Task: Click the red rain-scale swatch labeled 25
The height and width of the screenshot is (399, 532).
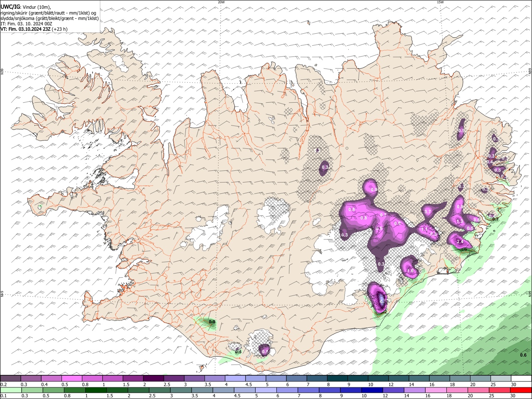Action: pos(500,390)
